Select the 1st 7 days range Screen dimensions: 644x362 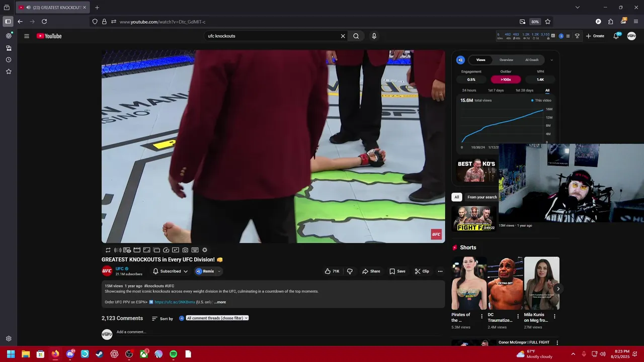coord(496,90)
